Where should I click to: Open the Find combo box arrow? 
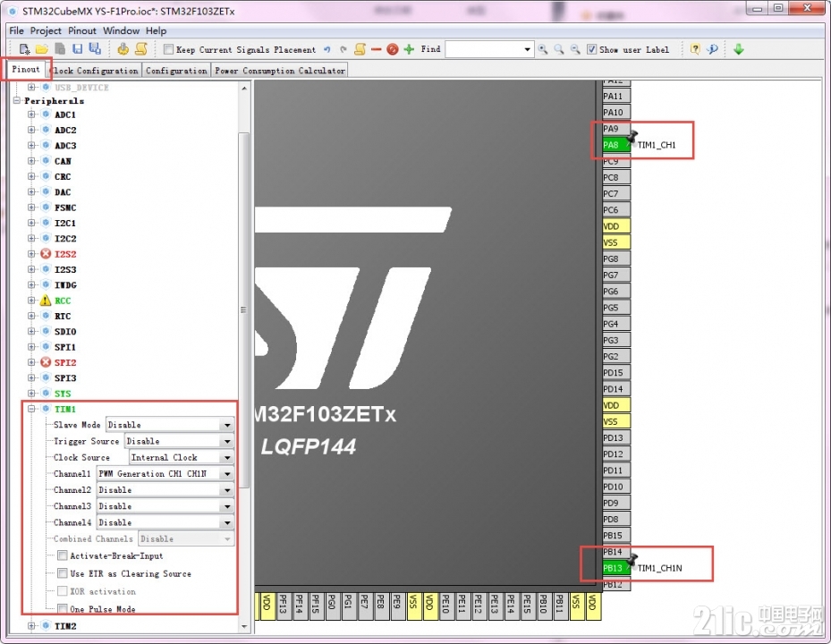coord(527,49)
